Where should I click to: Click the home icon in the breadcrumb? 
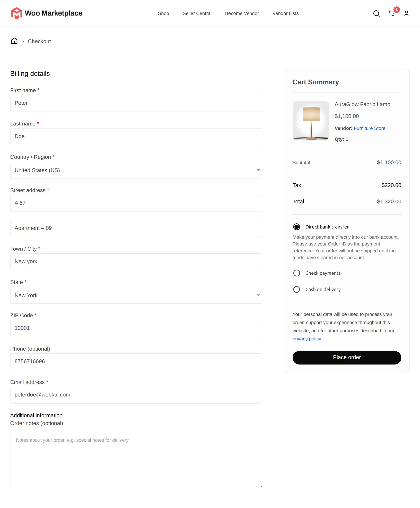(14, 41)
